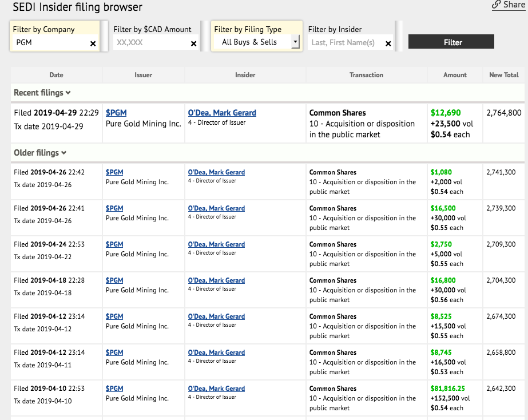Click the Issuer column header
The image size is (528, 420).
pos(143,75)
